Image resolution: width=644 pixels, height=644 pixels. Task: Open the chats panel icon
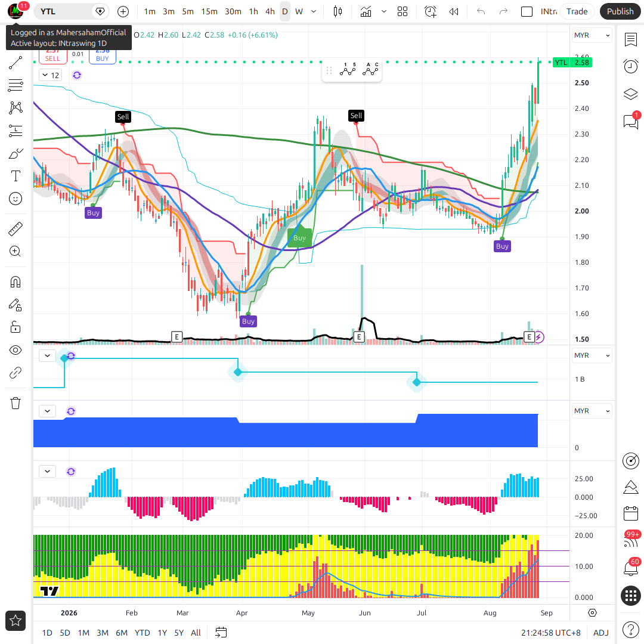pyautogui.click(x=630, y=121)
